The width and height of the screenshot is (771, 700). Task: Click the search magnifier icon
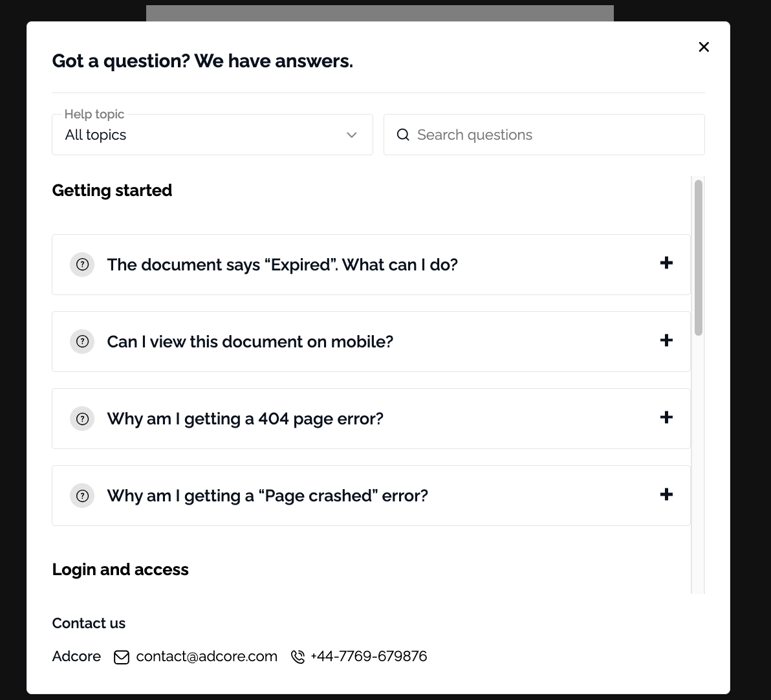tap(403, 135)
